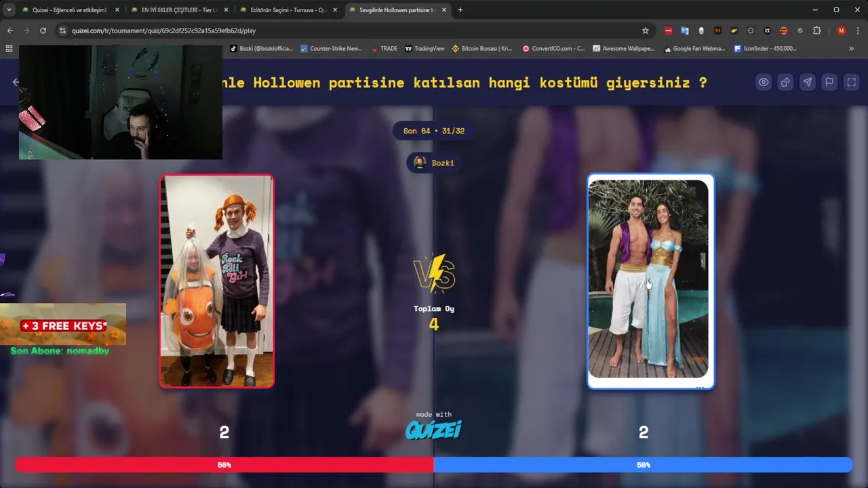Expand the tab search dropdown
This screenshot has height=488, width=868.
(9, 10)
